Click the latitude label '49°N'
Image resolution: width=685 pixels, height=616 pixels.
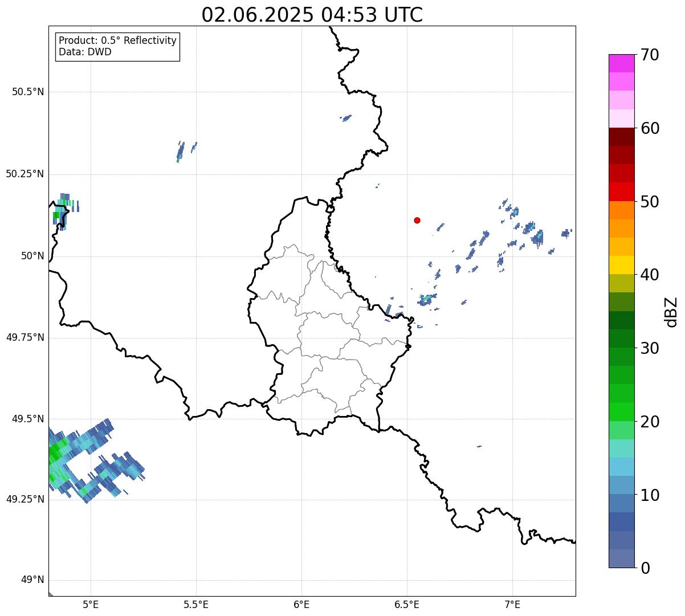(33, 580)
